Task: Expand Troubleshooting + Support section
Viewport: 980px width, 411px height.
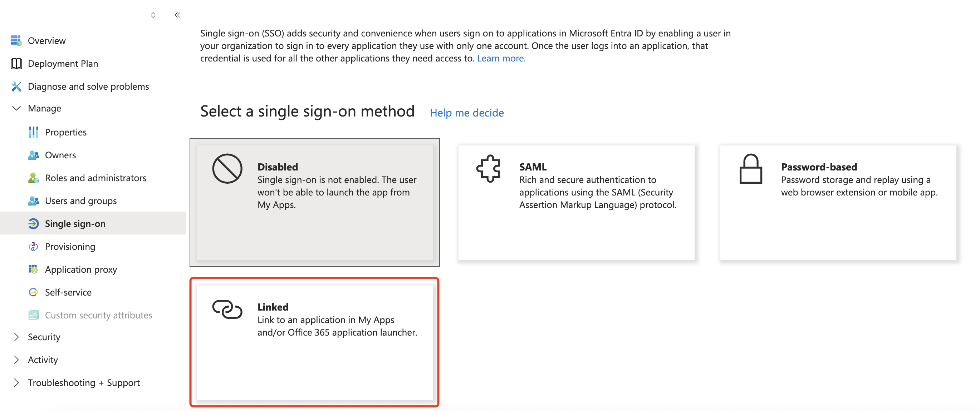Action: click(x=16, y=382)
